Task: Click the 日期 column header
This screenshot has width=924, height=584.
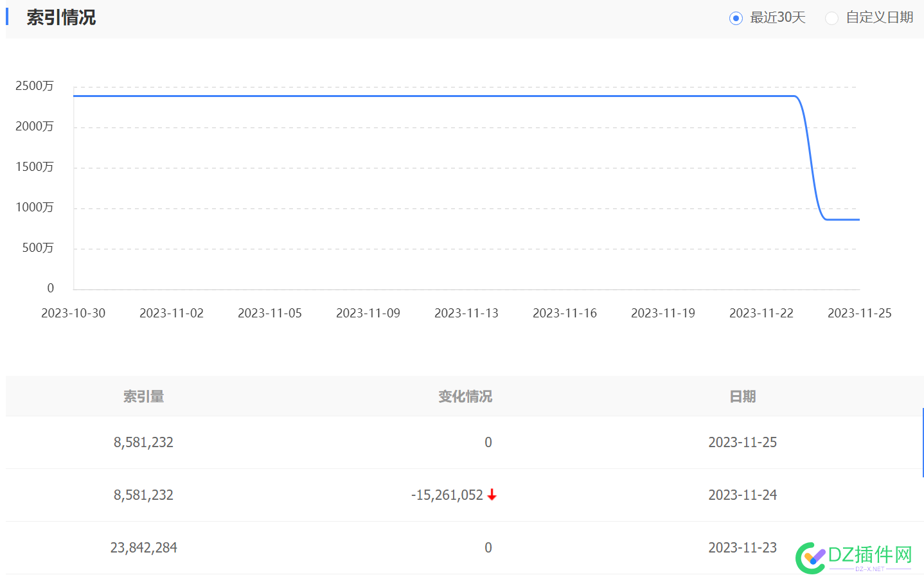Action: [x=743, y=396]
